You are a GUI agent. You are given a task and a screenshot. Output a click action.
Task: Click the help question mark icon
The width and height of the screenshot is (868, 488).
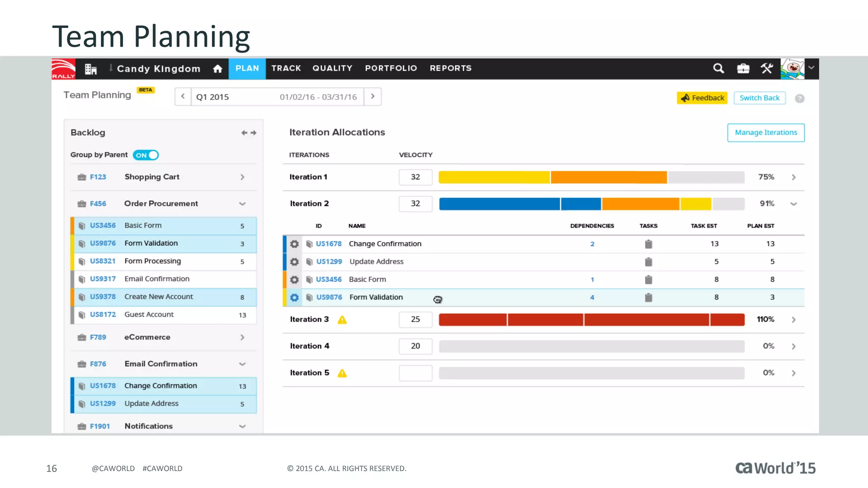tap(799, 98)
